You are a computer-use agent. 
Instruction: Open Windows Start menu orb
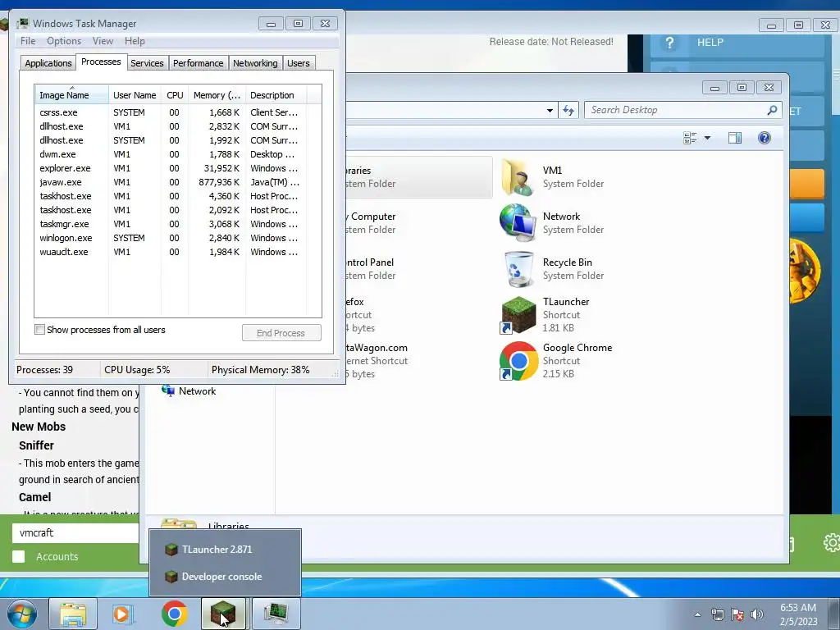22,614
